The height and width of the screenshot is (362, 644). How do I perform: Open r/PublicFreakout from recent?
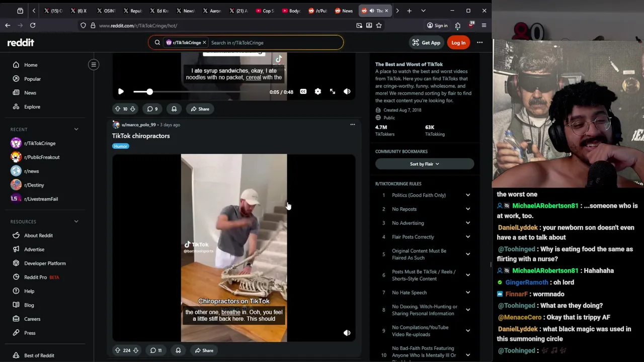coord(42,157)
